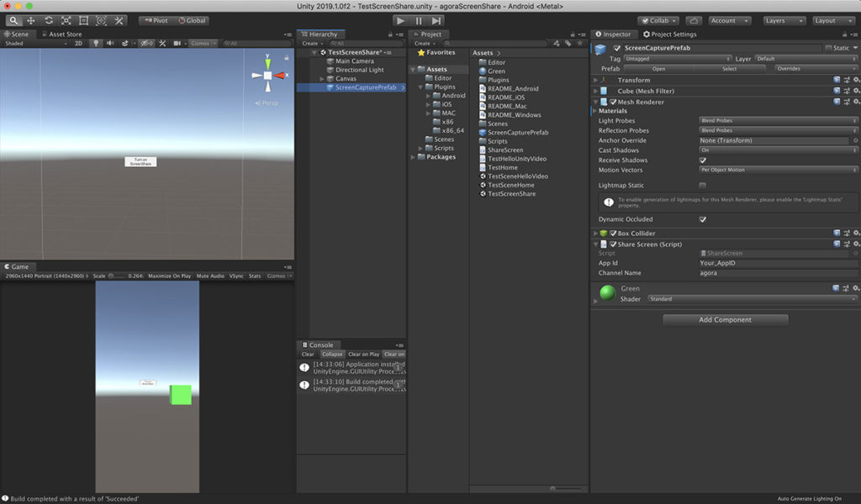Open the Layers dropdown
Image resolution: width=861 pixels, height=504 pixels.
click(784, 21)
